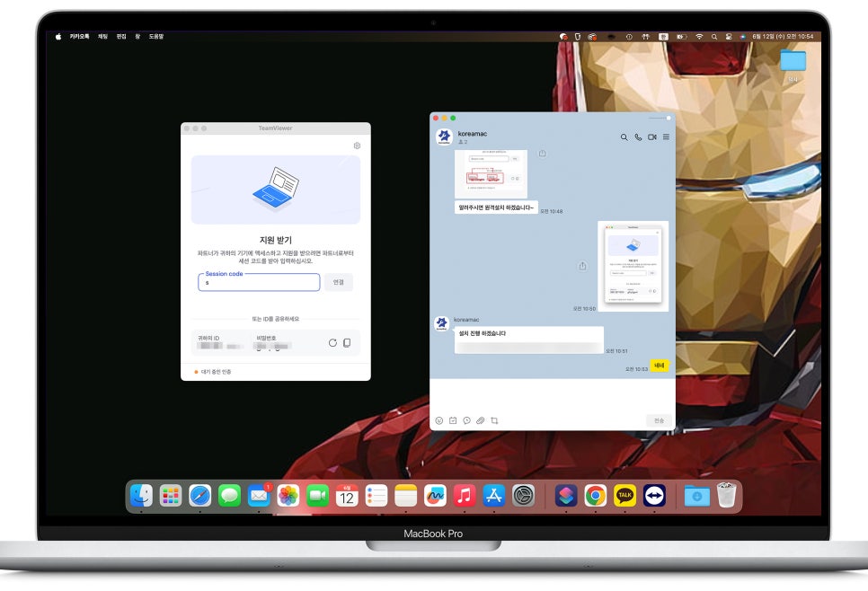Click the Session code input field

click(x=259, y=282)
